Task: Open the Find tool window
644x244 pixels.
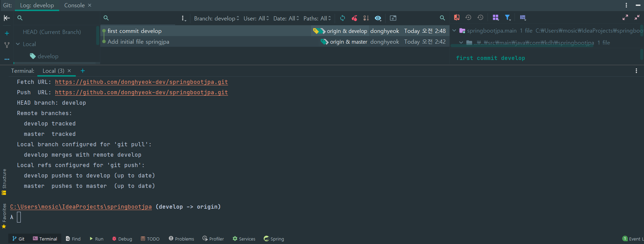Action: click(73, 239)
